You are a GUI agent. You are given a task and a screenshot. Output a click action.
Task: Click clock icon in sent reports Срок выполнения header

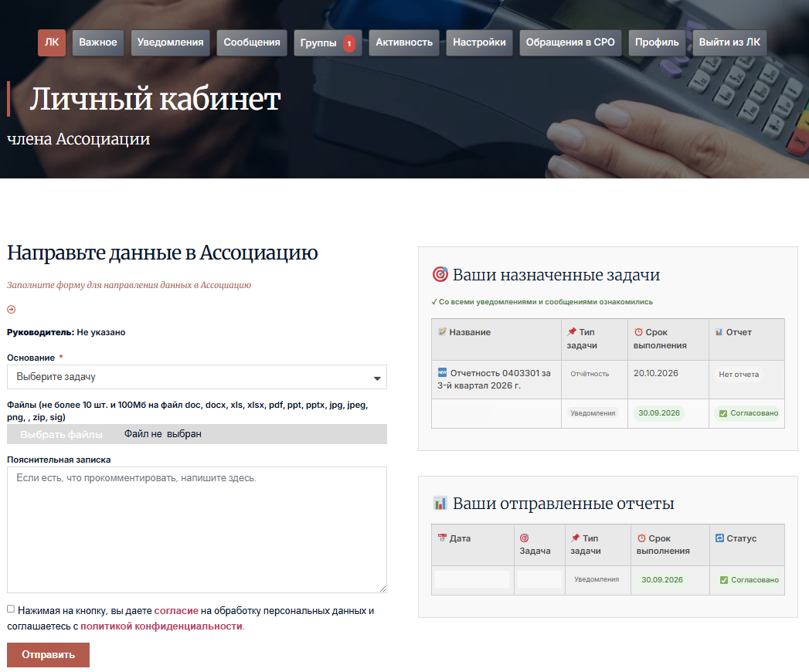(x=641, y=538)
